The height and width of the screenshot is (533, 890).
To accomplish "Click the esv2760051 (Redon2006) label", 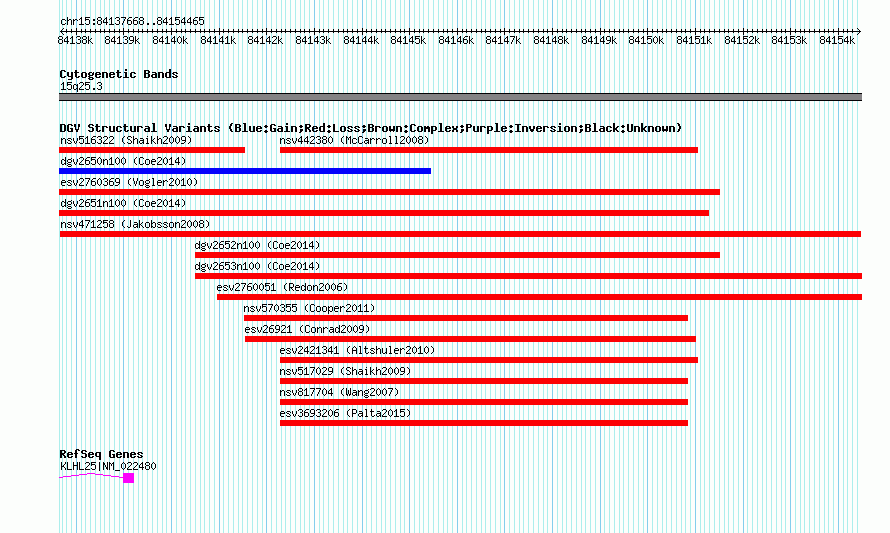I will 282,287.
